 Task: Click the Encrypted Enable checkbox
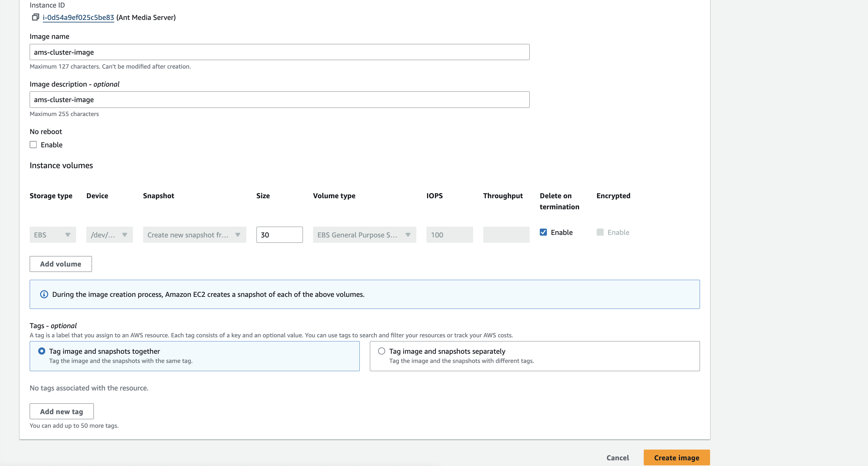point(600,232)
